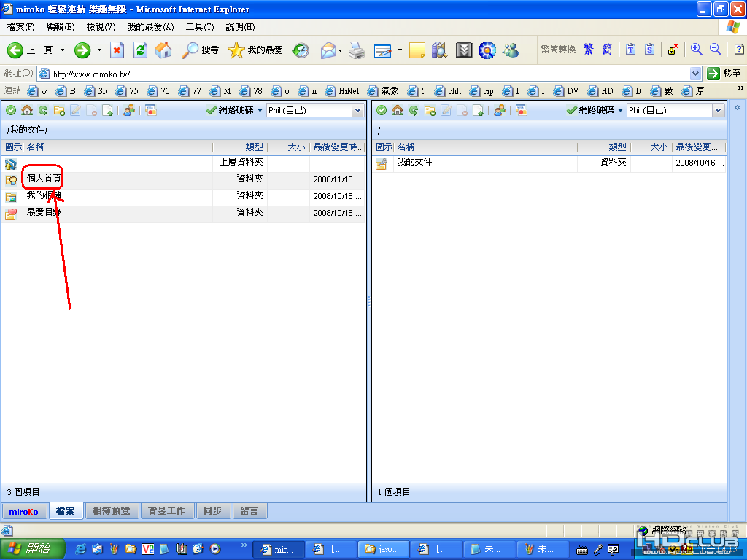Refresh the right pane file list
The width and height of the screenshot is (747, 560).
(x=414, y=111)
